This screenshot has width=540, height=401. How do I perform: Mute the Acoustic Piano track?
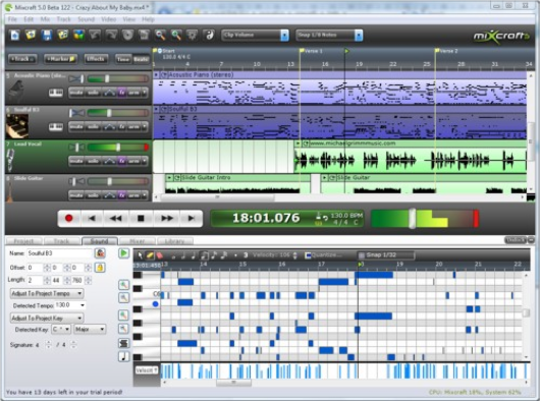(76, 93)
